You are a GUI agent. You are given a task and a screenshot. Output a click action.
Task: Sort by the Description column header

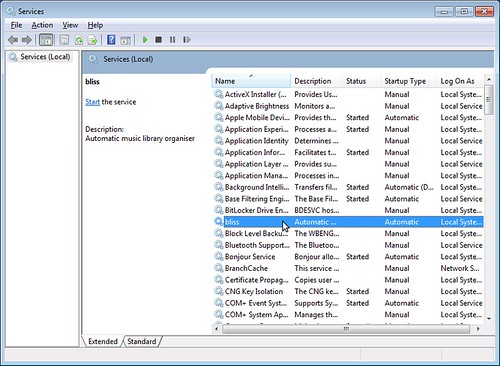click(317, 81)
